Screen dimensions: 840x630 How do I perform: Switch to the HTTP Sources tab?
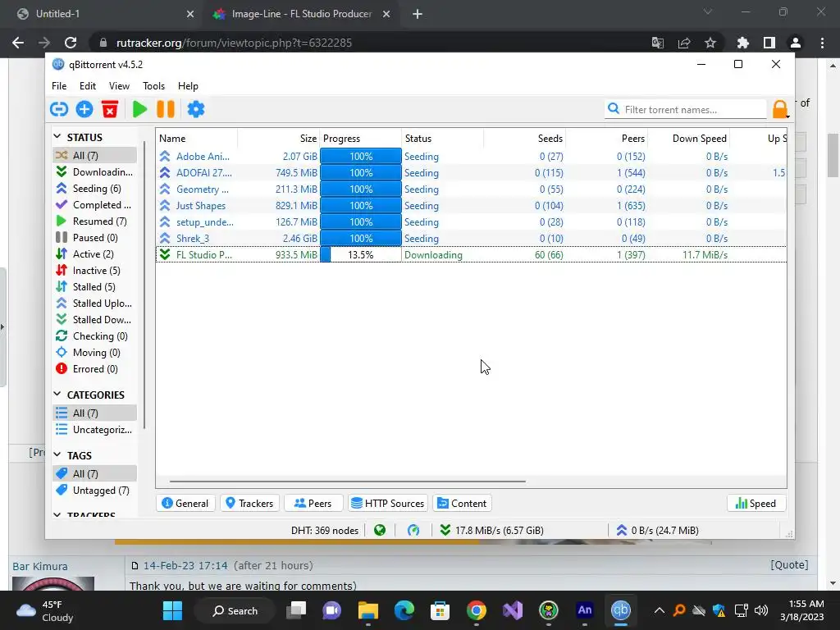[388, 504]
